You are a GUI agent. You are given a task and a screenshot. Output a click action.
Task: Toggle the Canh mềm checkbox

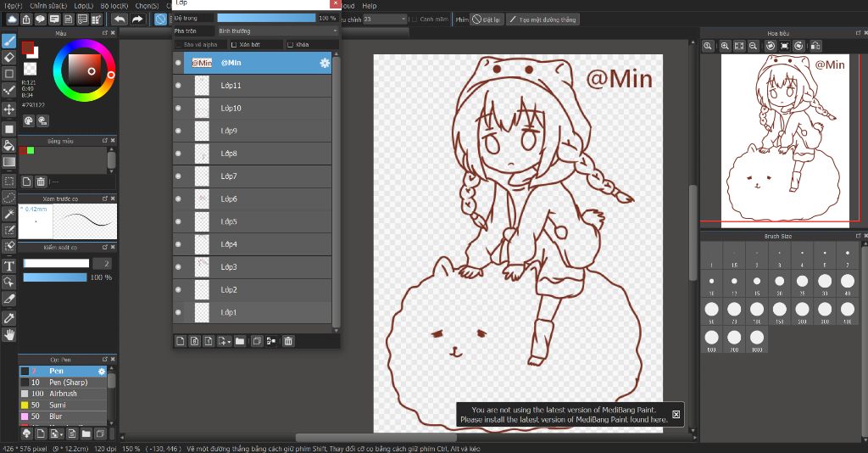click(414, 20)
